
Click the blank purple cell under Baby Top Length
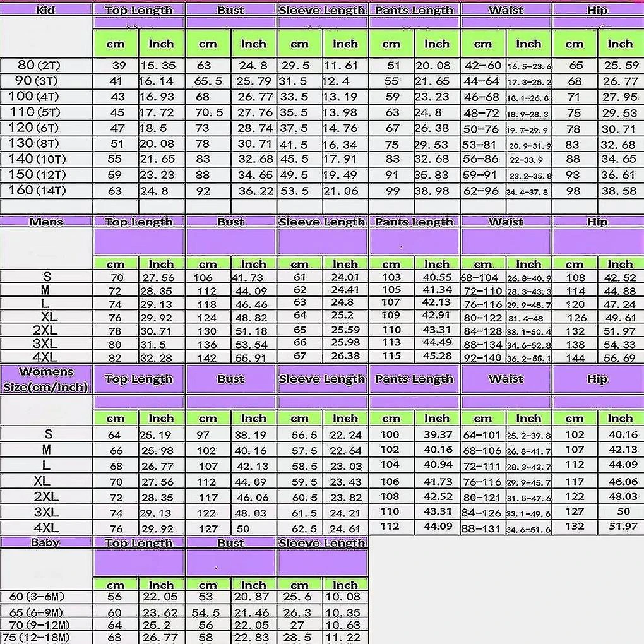(138, 562)
